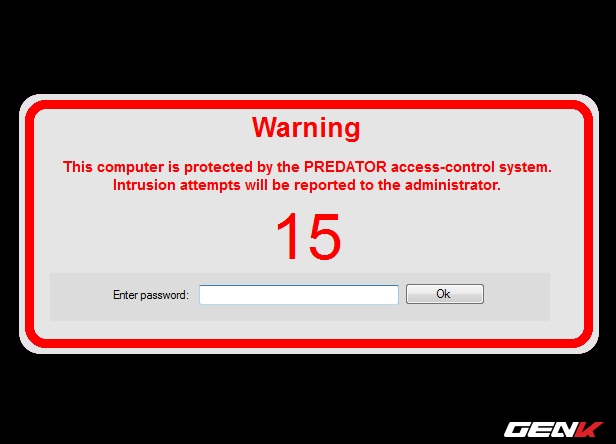Image resolution: width=616 pixels, height=444 pixels.
Task: Click the word 'Intrusion' in the second line
Action: pos(144,185)
